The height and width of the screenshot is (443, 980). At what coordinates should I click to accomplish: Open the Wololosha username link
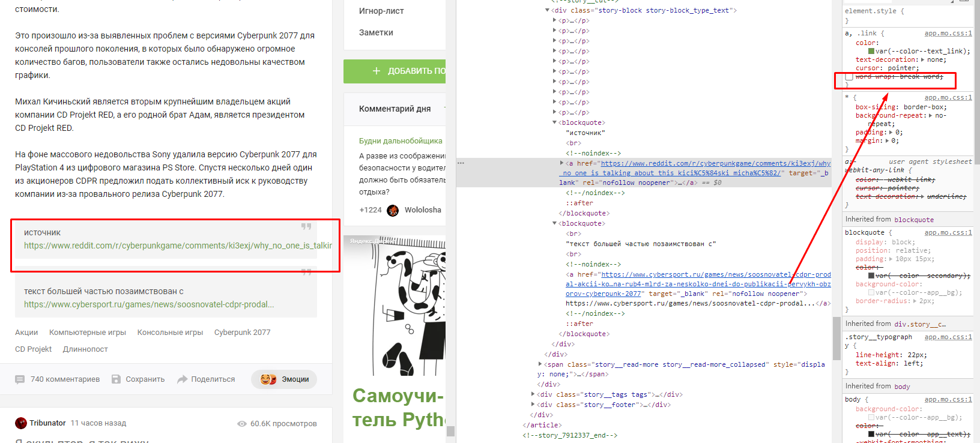(x=423, y=210)
